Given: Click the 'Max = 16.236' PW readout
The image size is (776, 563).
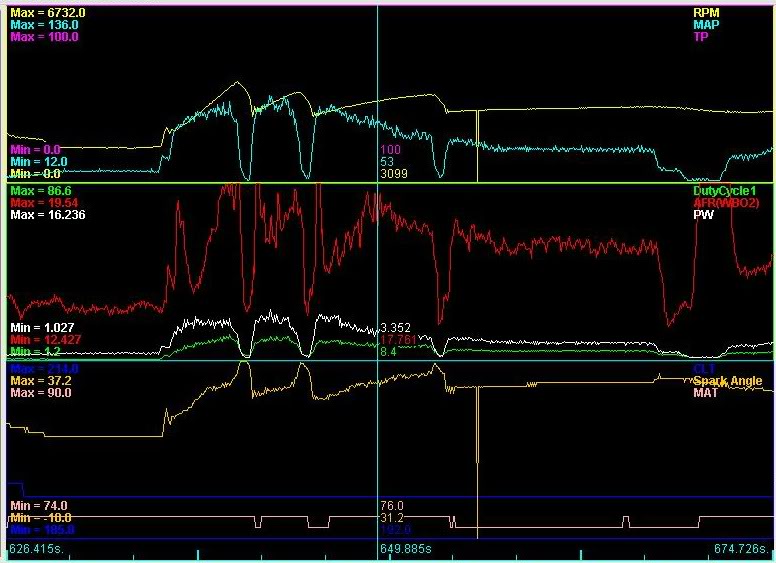Looking at the screenshot, I should coord(48,215).
